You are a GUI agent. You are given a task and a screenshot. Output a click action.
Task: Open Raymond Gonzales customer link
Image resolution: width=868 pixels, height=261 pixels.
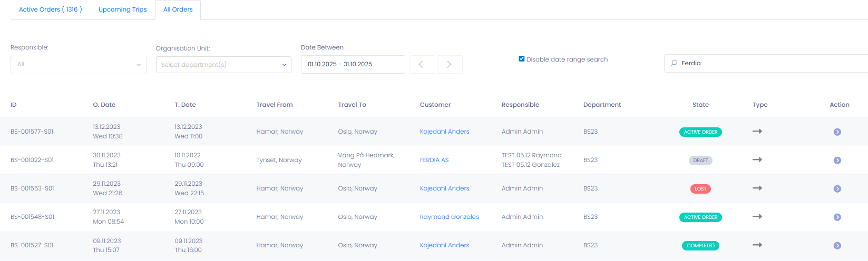(x=450, y=217)
